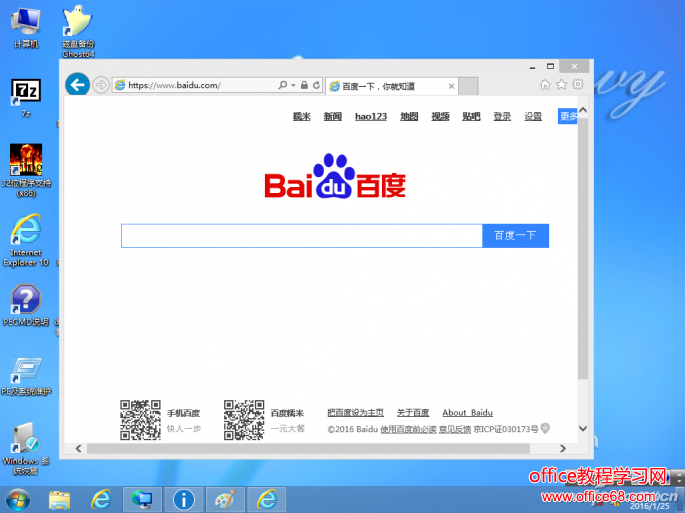Click the 手机百度 QR code

coord(141,420)
